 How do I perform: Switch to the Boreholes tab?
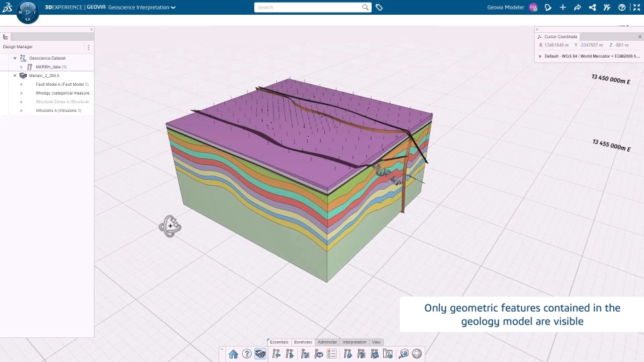coord(303,343)
